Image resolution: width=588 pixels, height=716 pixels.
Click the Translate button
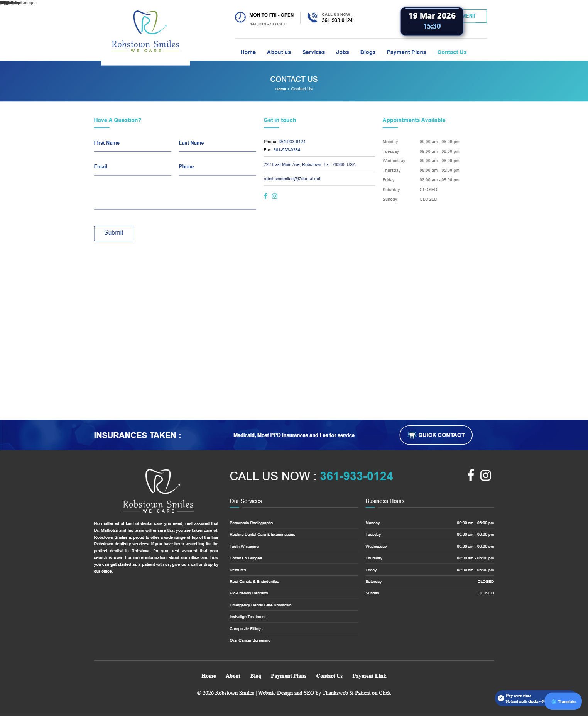[x=563, y=702]
